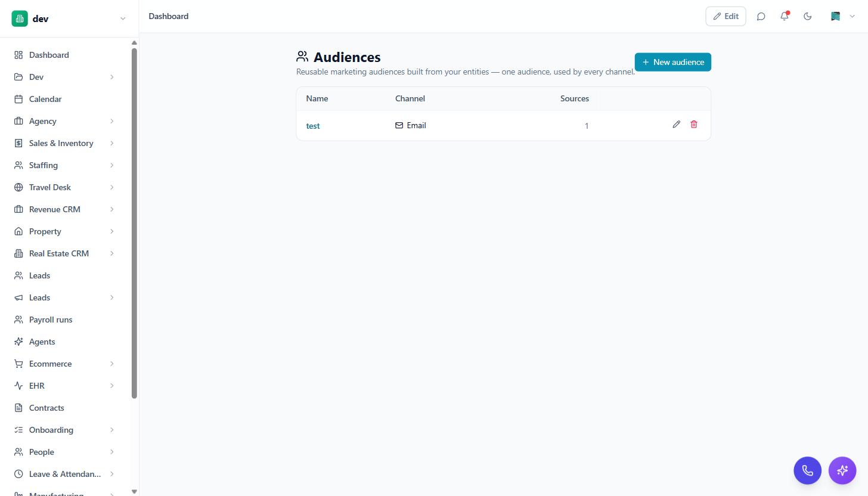This screenshot has width=868, height=496.
Task: Click the Edit button in the top bar
Action: click(726, 17)
